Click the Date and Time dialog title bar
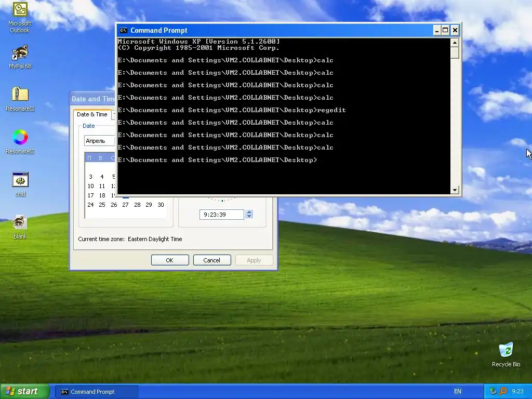The height and width of the screenshot is (399, 532). [92, 99]
